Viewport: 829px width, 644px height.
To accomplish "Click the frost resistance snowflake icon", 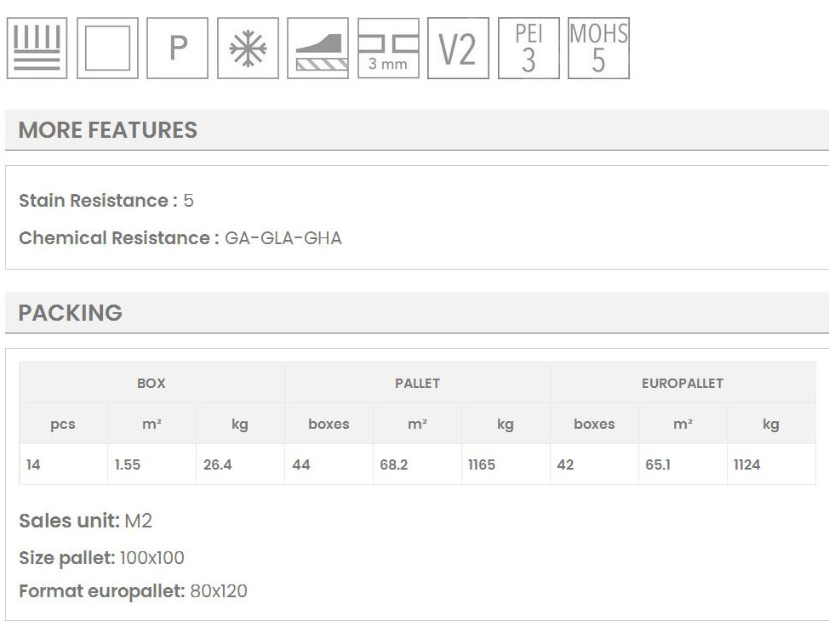I will click(248, 48).
